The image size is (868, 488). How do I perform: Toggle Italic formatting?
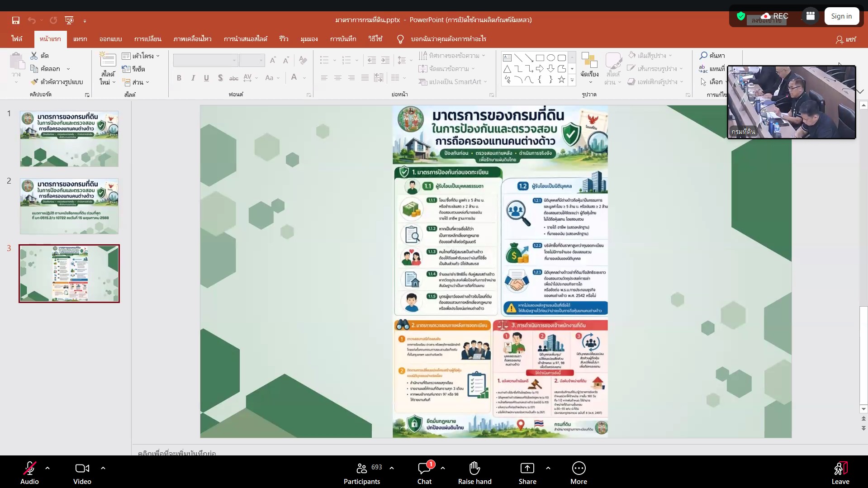click(193, 78)
